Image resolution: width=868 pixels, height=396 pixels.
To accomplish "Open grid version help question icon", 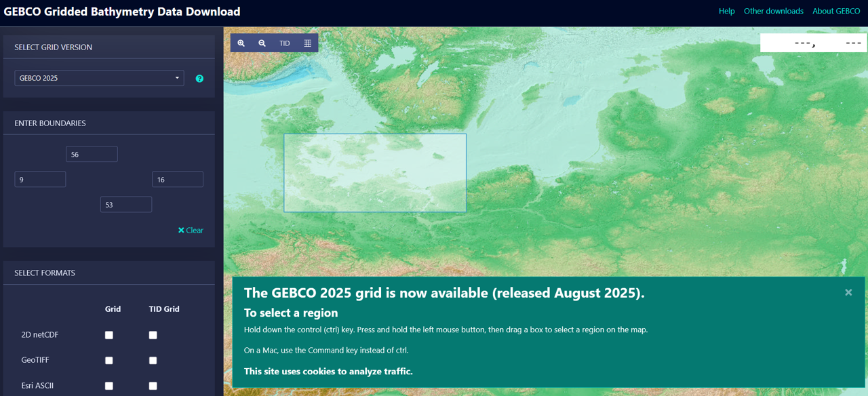I will [x=199, y=79].
